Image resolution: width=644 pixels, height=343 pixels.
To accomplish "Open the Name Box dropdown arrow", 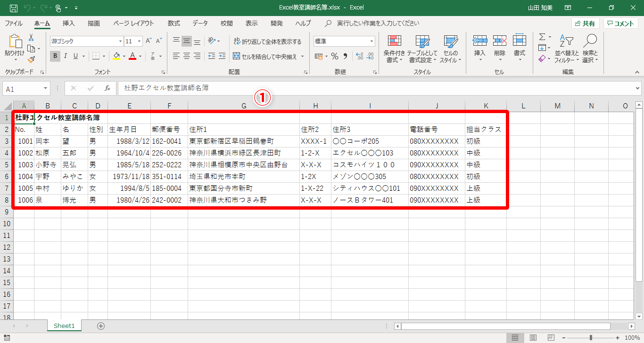I will tap(45, 89).
